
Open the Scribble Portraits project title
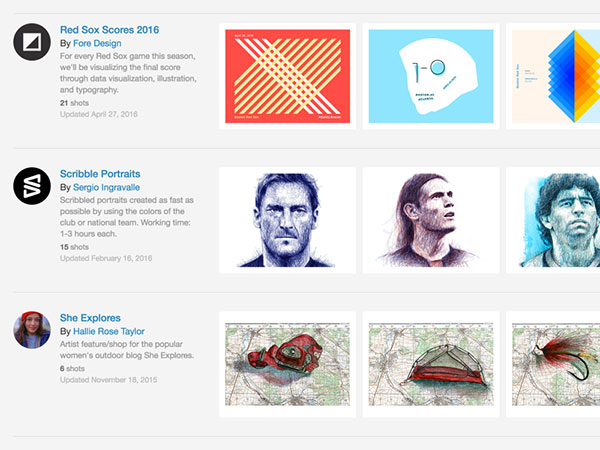point(100,174)
